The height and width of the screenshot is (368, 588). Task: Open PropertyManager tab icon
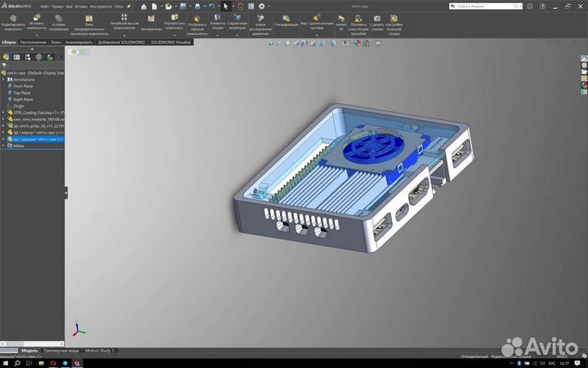17,56
